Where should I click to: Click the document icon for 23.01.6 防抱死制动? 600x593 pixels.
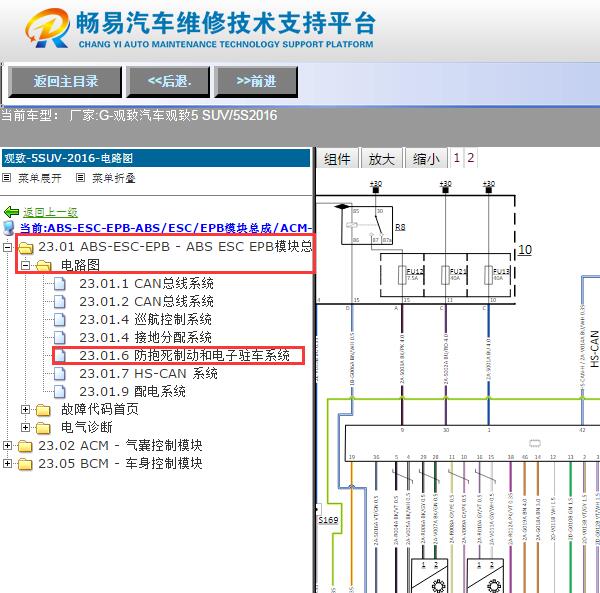pyautogui.click(x=60, y=356)
